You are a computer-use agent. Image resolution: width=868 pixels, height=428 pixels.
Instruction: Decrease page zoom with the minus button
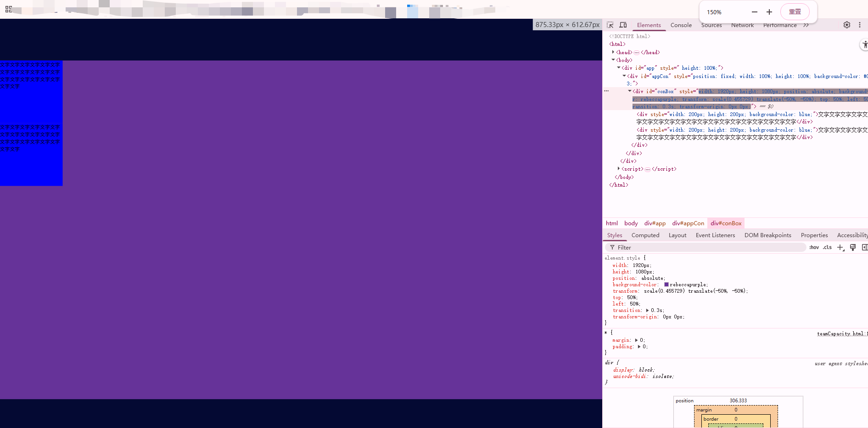coord(755,12)
